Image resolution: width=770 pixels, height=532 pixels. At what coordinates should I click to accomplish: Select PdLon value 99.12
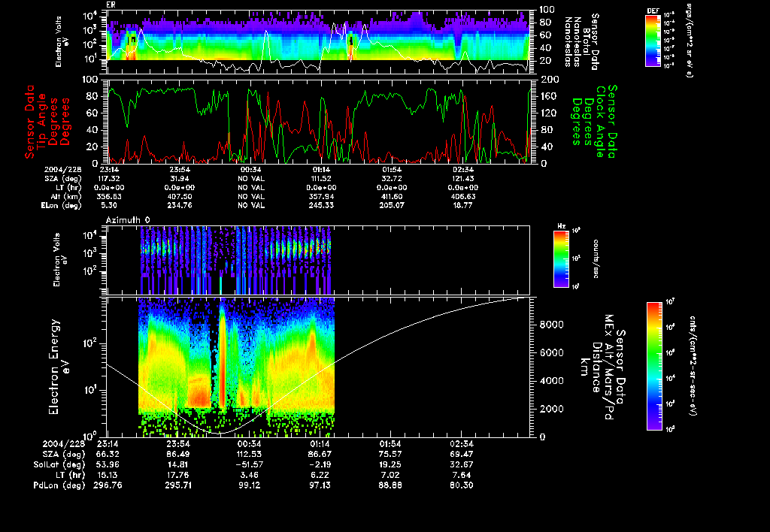coord(249,485)
